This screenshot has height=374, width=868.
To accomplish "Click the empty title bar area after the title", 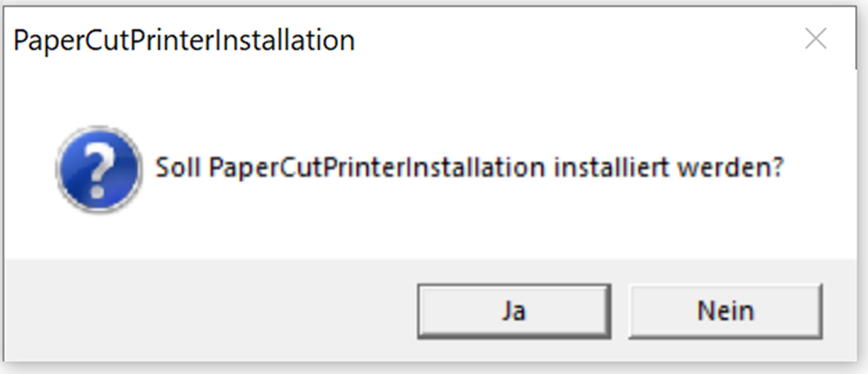I will point(569,40).
